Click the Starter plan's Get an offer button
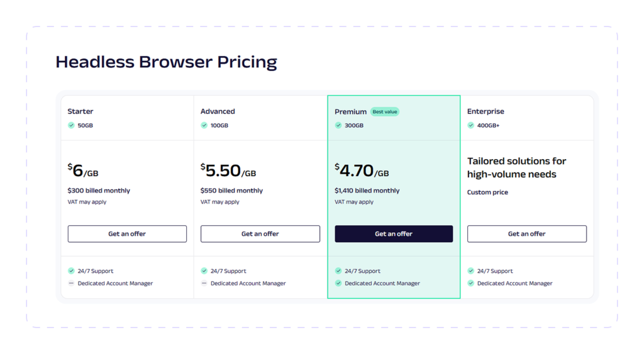This screenshot has height=354, width=644. click(127, 234)
